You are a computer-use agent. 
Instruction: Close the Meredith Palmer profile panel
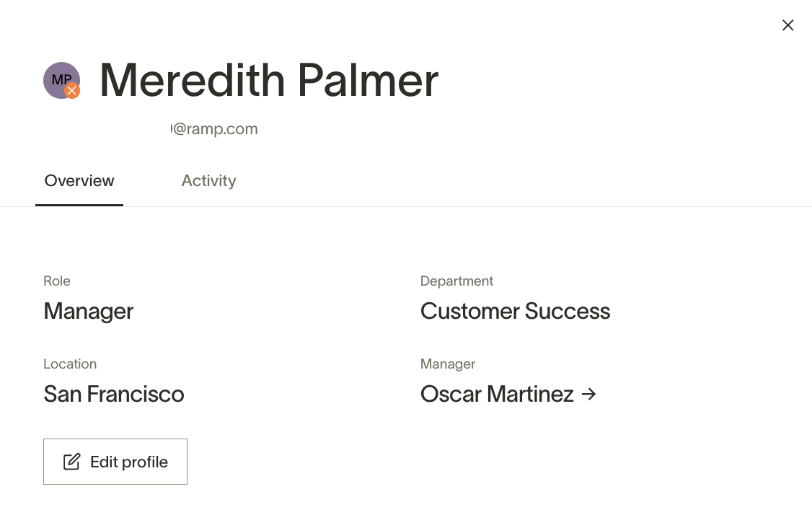coord(787,25)
